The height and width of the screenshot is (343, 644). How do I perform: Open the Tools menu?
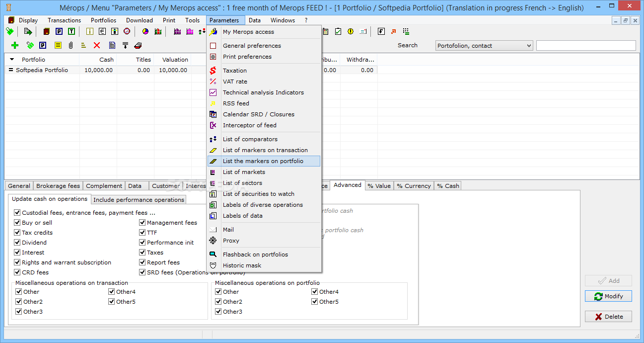coord(193,20)
